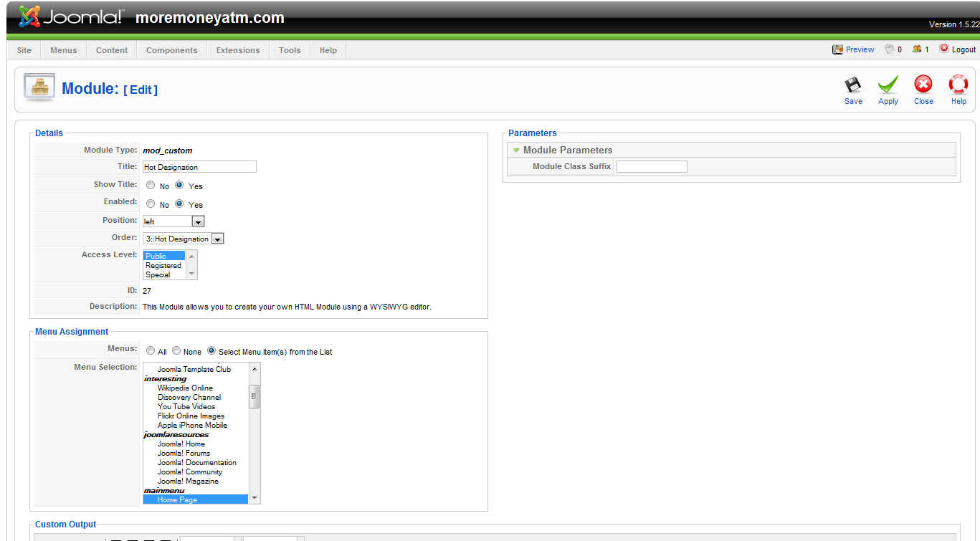
Task: Click the Module box icon beside title
Action: pyautogui.click(x=39, y=87)
